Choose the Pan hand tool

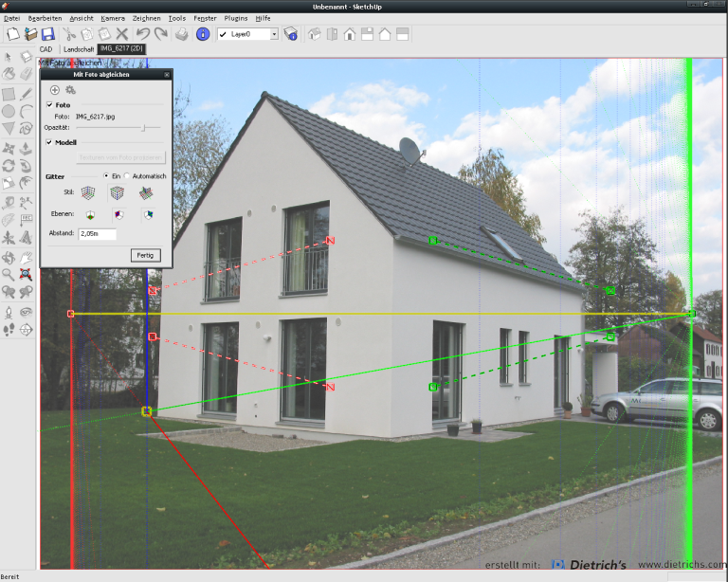(26, 257)
